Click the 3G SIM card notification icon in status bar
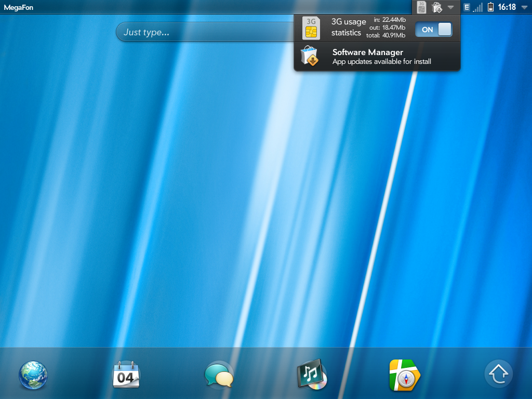Screen dimensions: 532x399 coord(422,7)
